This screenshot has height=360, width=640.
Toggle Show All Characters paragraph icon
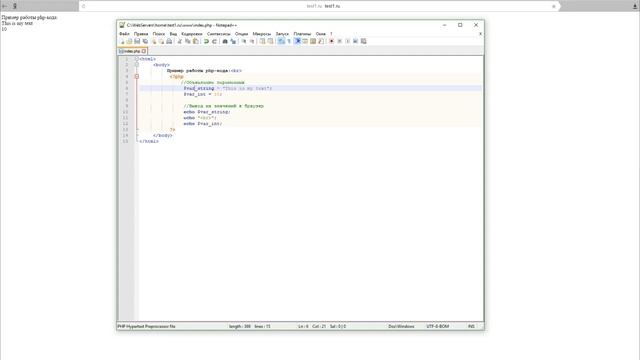(x=289, y=41)
